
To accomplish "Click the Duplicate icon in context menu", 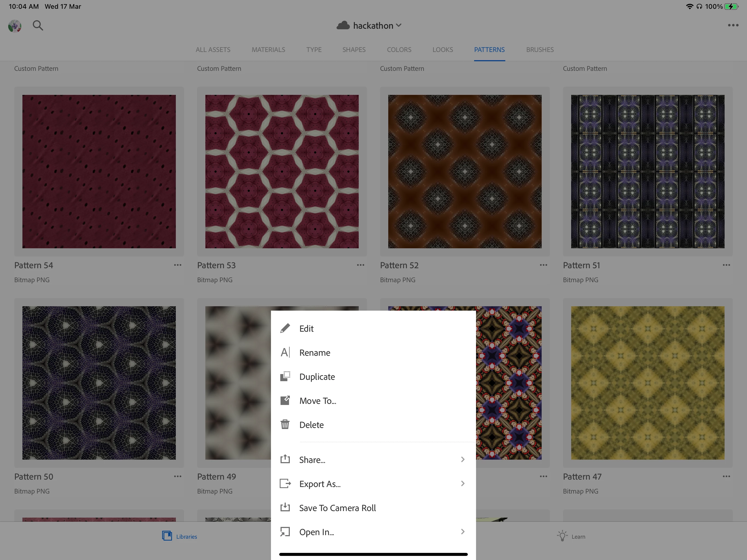I will [285, 377].
